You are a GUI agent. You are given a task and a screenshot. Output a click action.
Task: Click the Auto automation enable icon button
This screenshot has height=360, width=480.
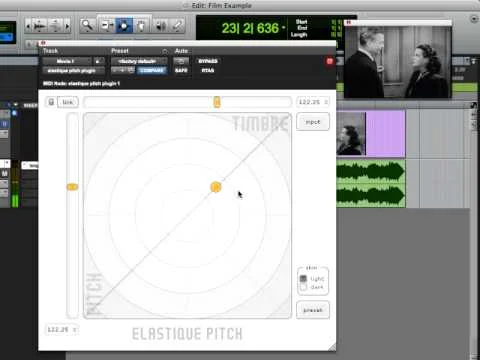click(x=181, y=61)
